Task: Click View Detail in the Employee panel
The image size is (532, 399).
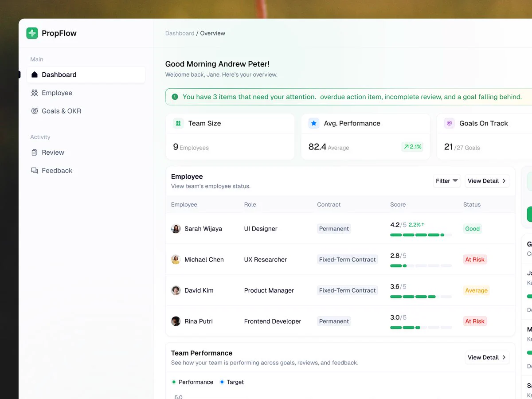Action: coord(487,181)
